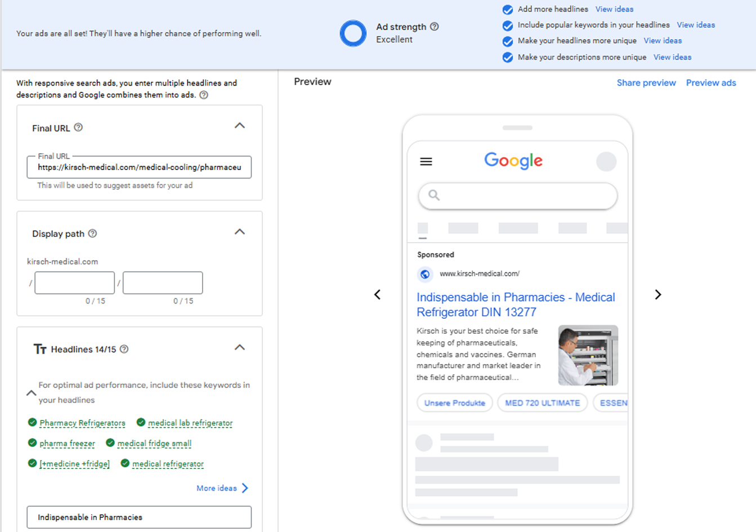Viewport: 756px width, 532px height.
Task: Open the Preview ads link
Action: 710,83
